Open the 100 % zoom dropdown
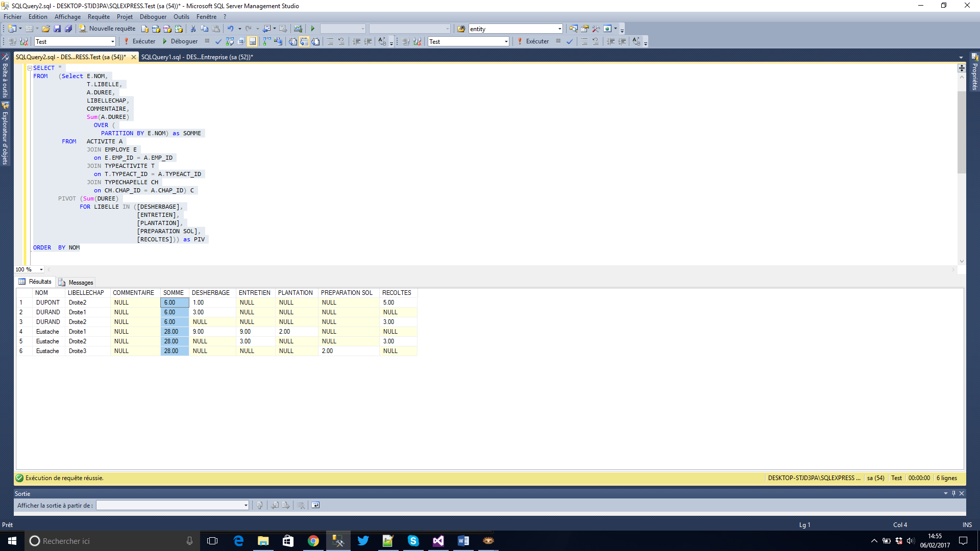 click(x=41, y=269)
